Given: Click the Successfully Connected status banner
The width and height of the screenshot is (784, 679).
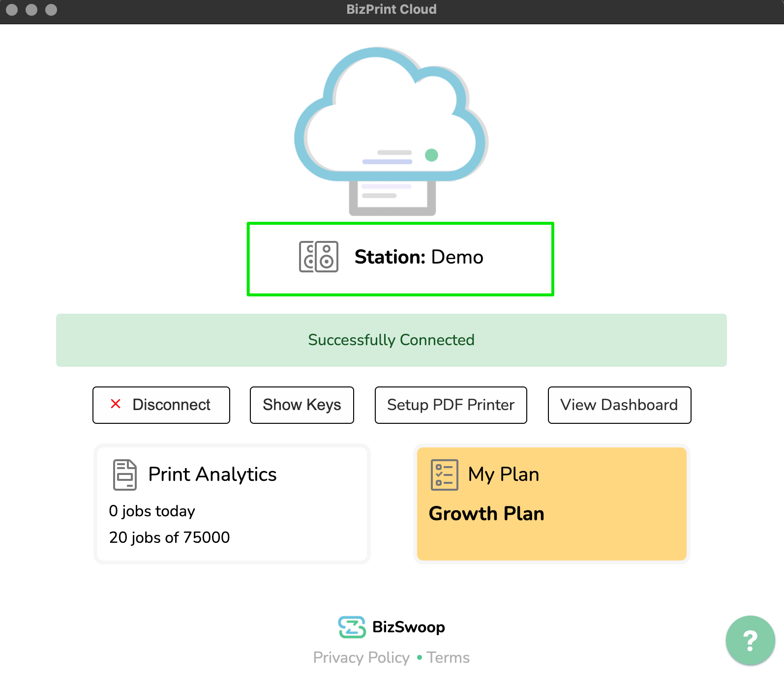Looking at the screenshot, I should click(x=392, y=340).
